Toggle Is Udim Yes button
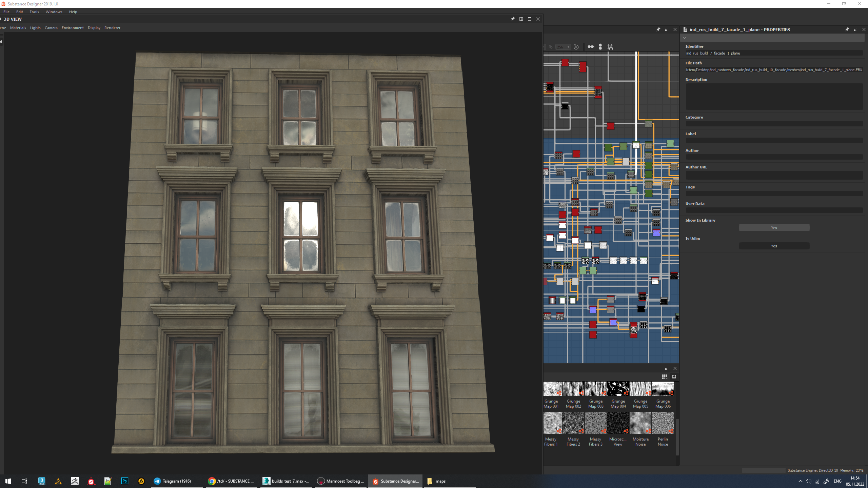Image resolution: width=868 pixels, height=488 pixels. pos(774,246)
